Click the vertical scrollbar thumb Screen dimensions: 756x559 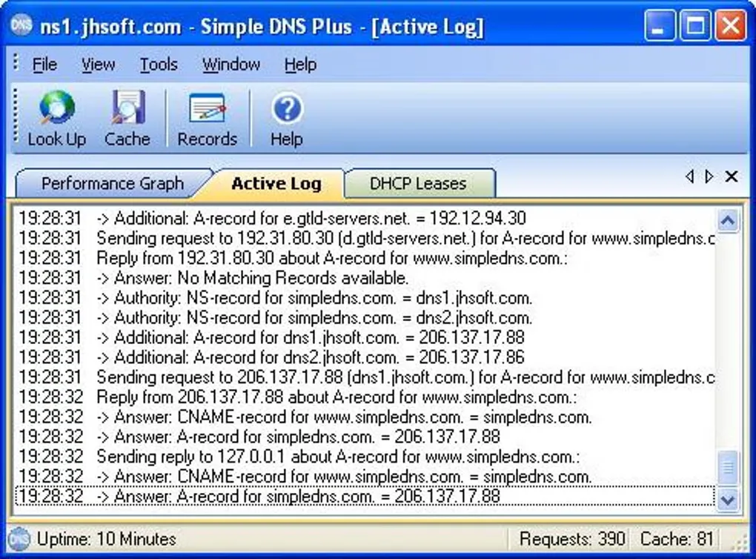[x=727, y=467]
